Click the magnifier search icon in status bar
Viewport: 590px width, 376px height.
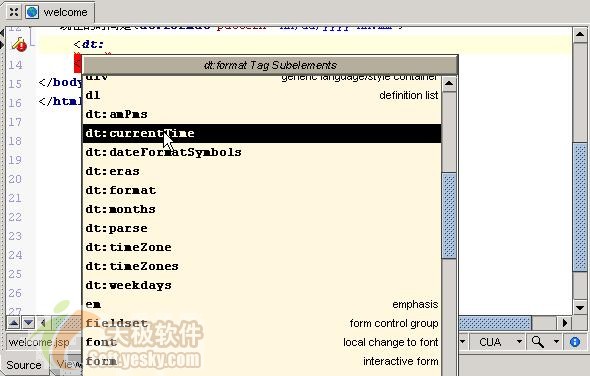537,342
